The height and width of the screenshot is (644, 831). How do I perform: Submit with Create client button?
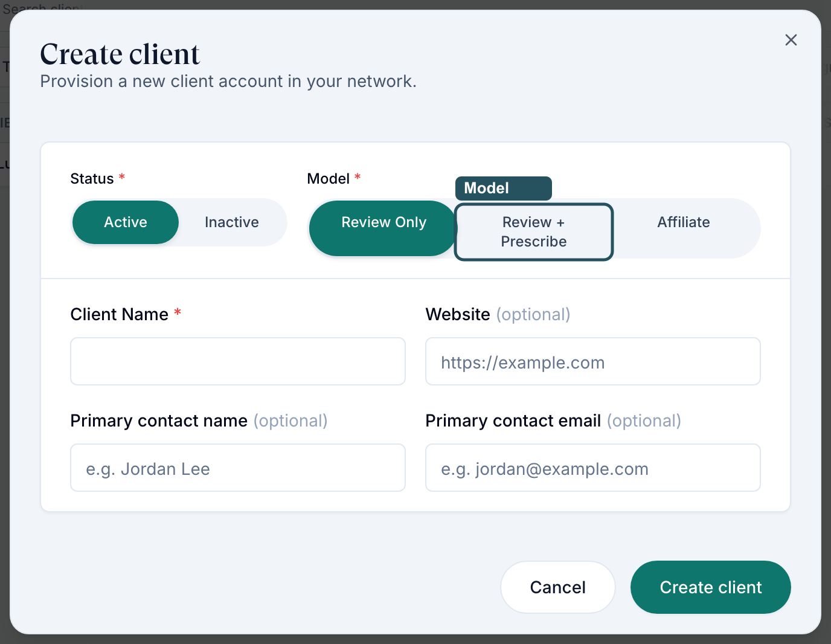click(711, 587)
